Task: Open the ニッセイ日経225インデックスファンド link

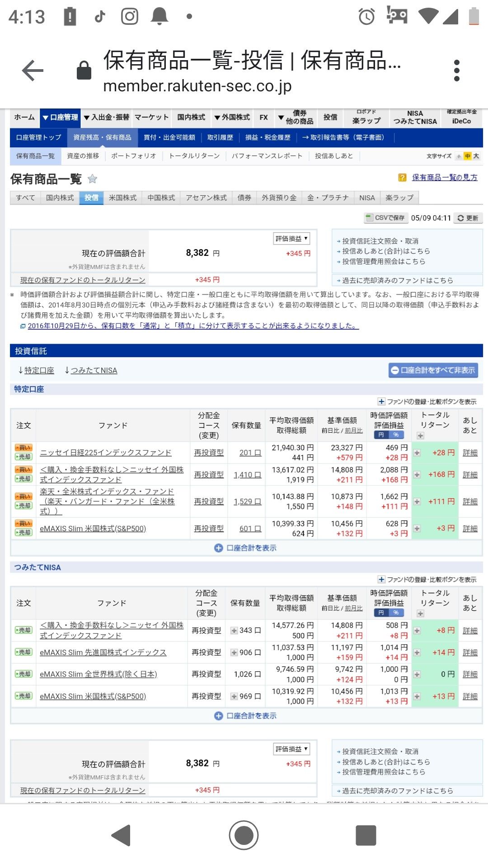Action: coord(106,453)
